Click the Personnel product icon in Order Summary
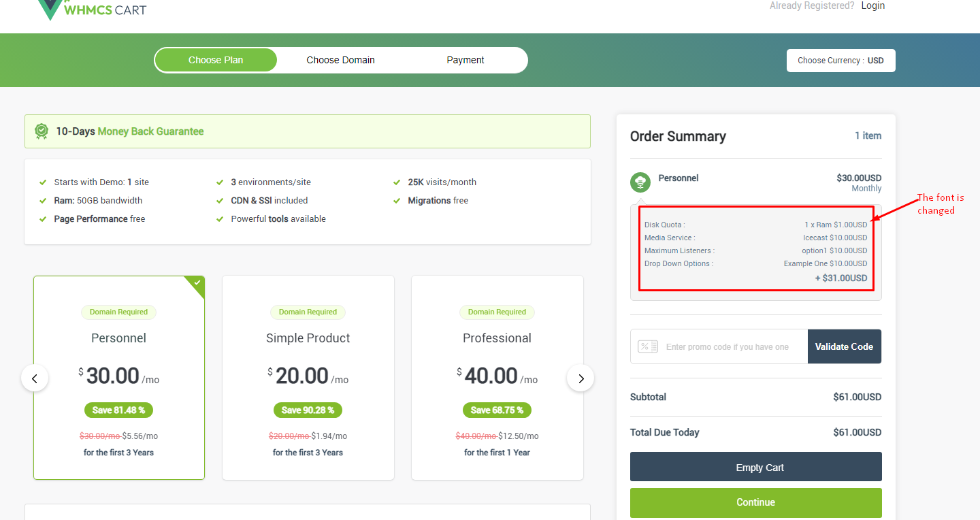The image size is (980, 520). (x=640, y=182)
